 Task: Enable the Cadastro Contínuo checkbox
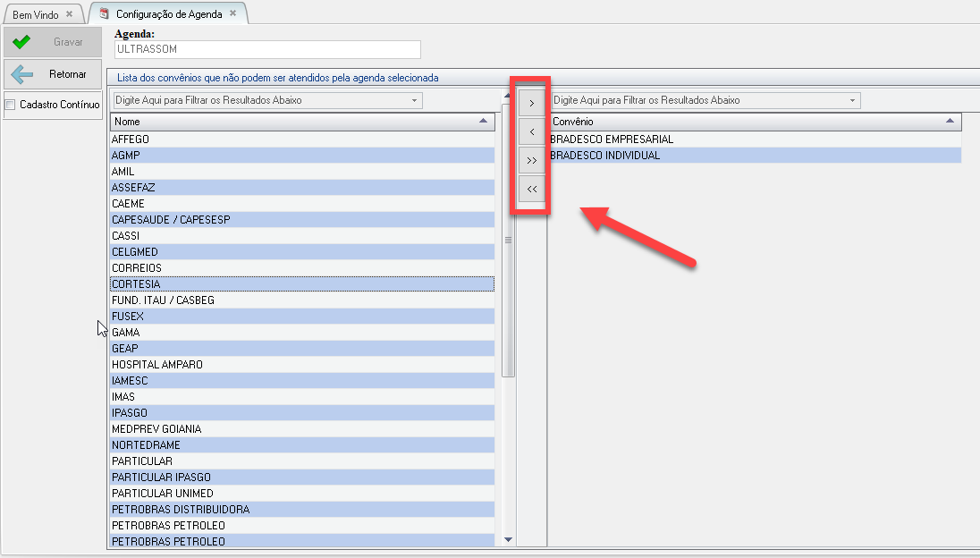tap(11, 106)
